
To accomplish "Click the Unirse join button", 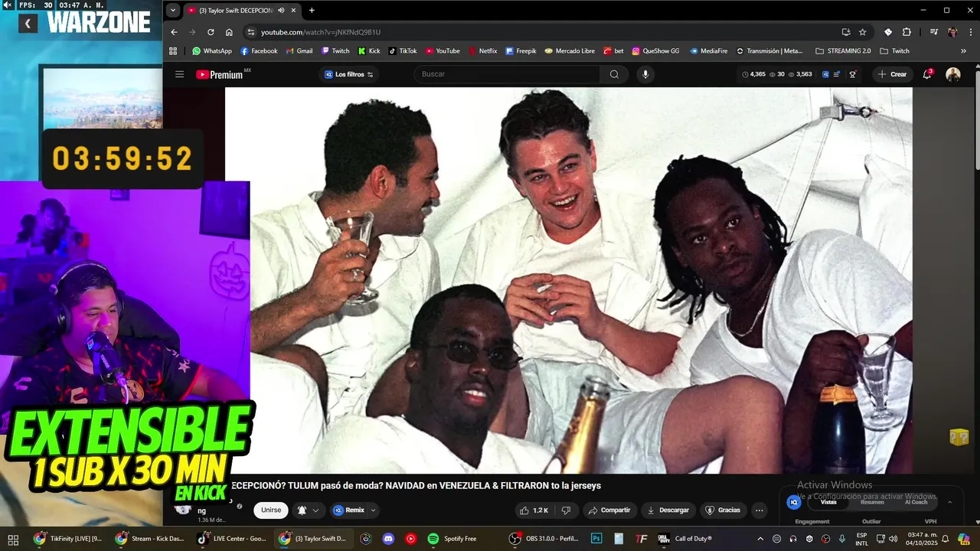I will [271, 510].
